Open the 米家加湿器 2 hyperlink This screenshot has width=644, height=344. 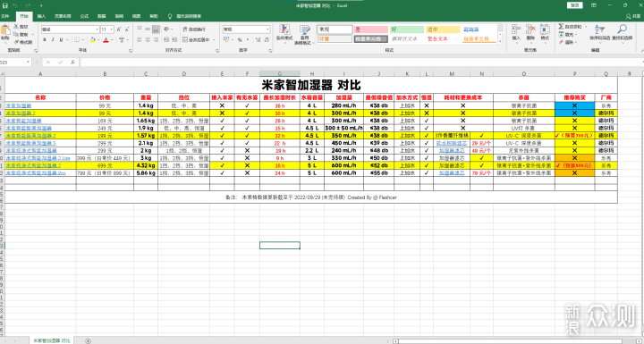[21, 113]
